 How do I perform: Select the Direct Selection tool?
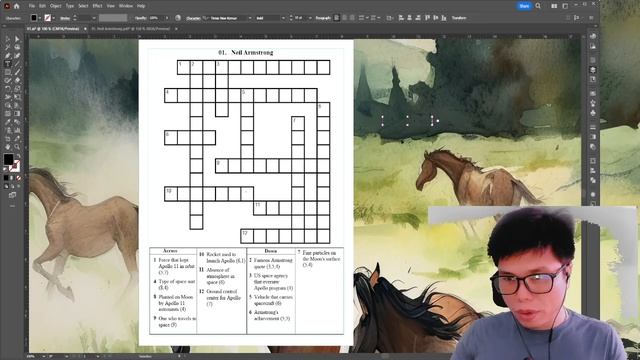[x=17, y=39]
